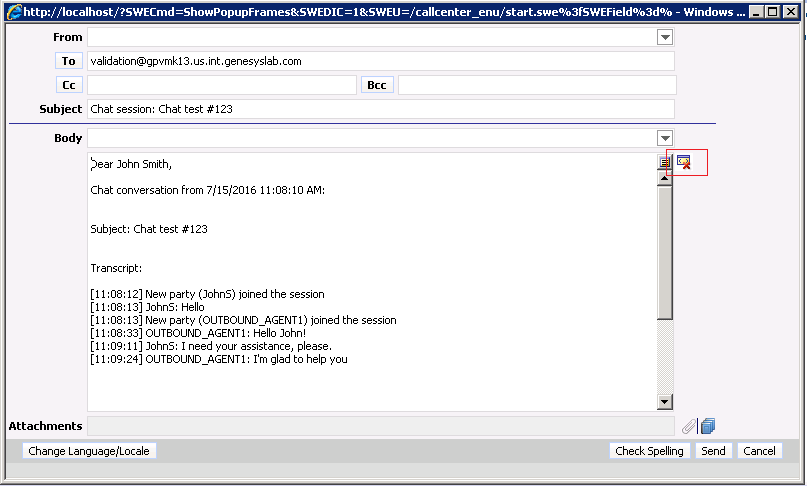Minimize the popup window
Screen dimensions: 807x486
pos(756,11)
